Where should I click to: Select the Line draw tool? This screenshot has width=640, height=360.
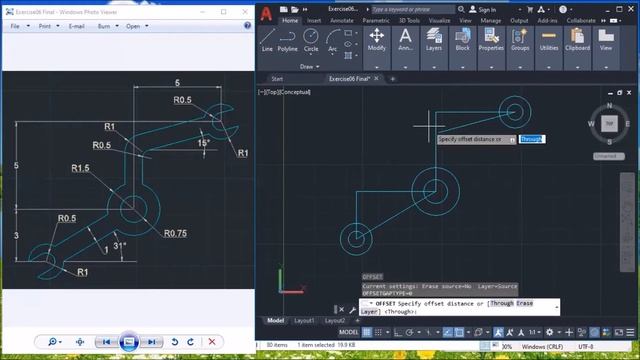click(267, 40)
